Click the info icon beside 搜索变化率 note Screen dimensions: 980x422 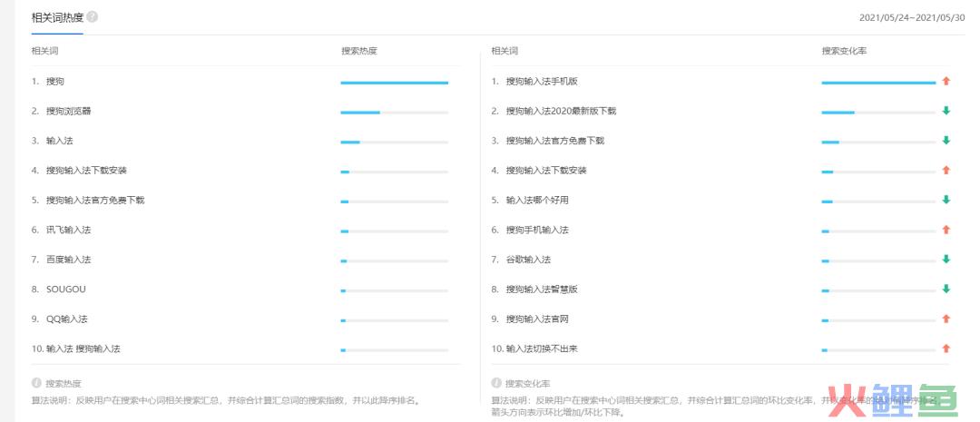[496, 383]
